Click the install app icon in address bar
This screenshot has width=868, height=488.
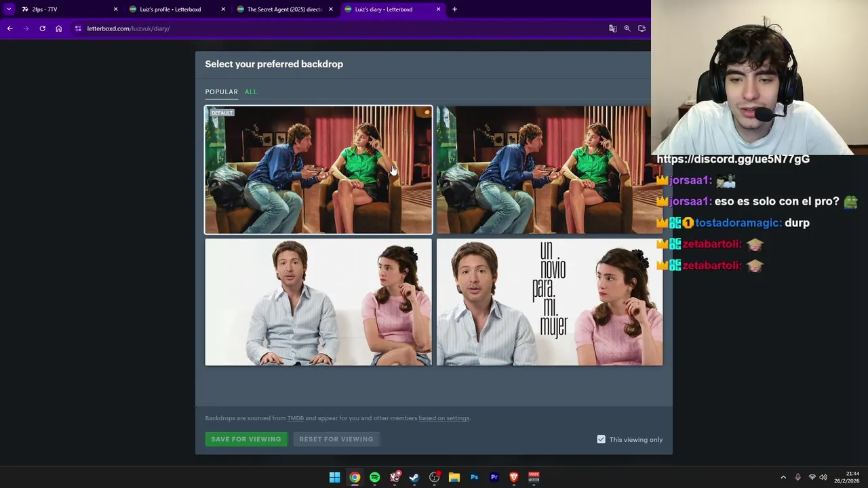[x=642, y=28]
